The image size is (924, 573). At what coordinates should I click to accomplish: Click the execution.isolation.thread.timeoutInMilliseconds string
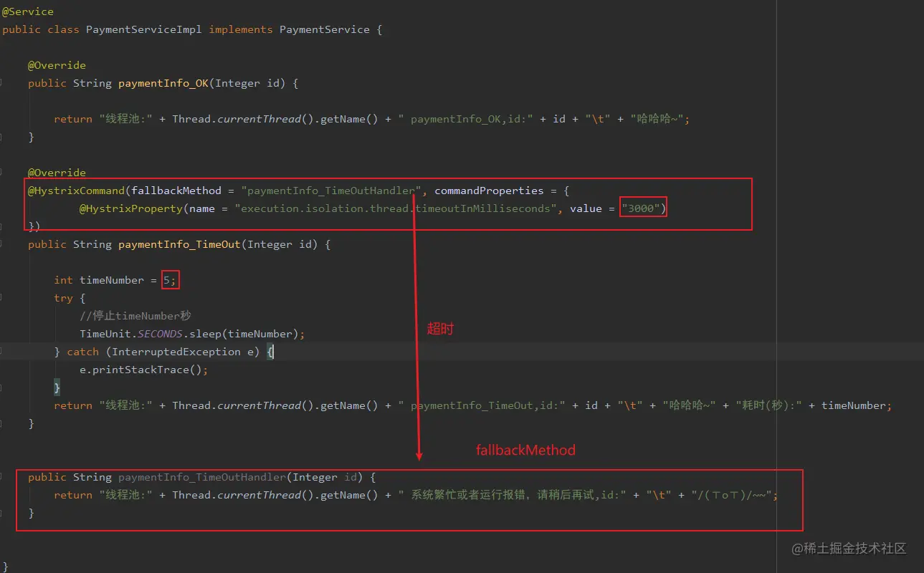(396, 208)
